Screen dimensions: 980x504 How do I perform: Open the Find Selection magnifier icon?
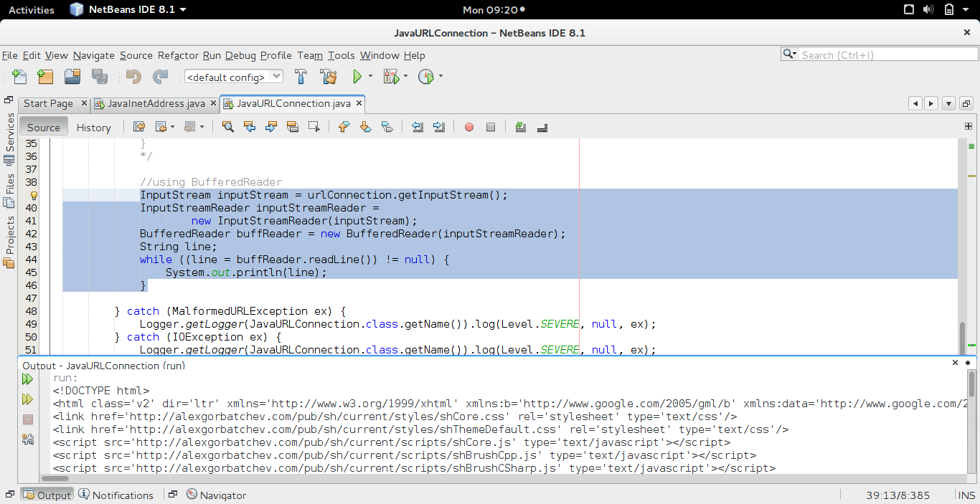click(x=228, y=127)
